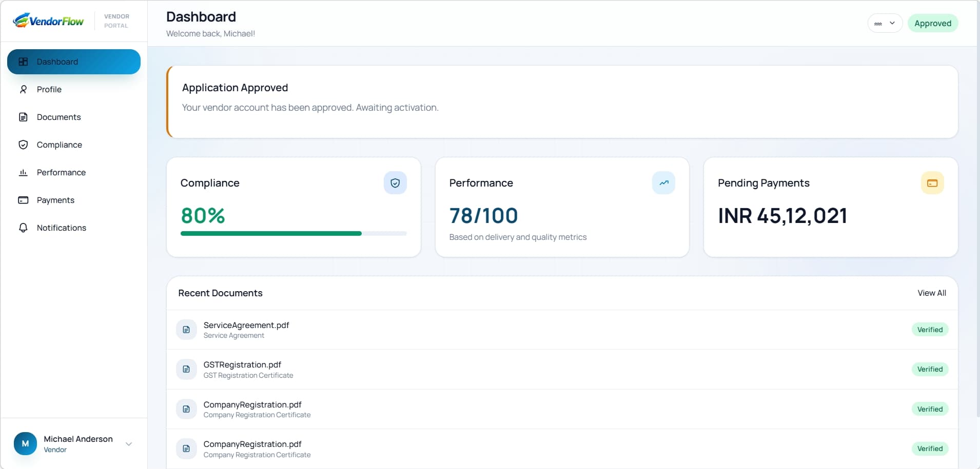980x469 pixels.
Task: Click the Profile person icon
Action: pyautogui.click(x=24, y=89)
